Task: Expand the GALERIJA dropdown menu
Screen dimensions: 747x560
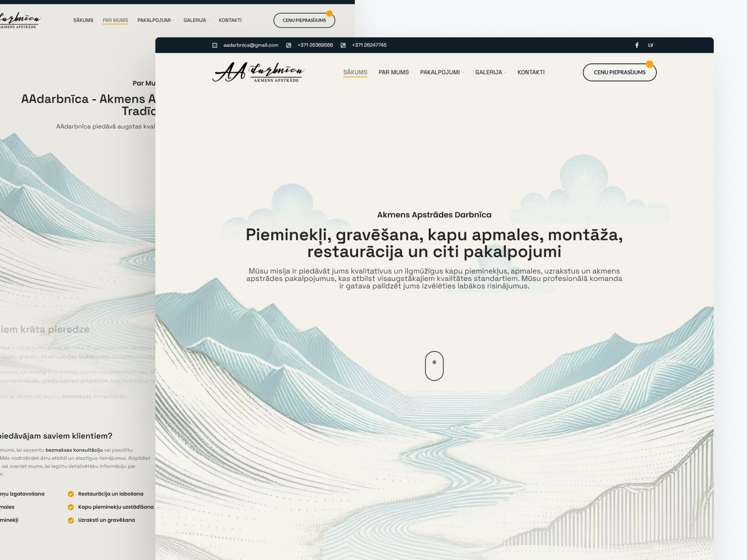Action: [490, 72]
